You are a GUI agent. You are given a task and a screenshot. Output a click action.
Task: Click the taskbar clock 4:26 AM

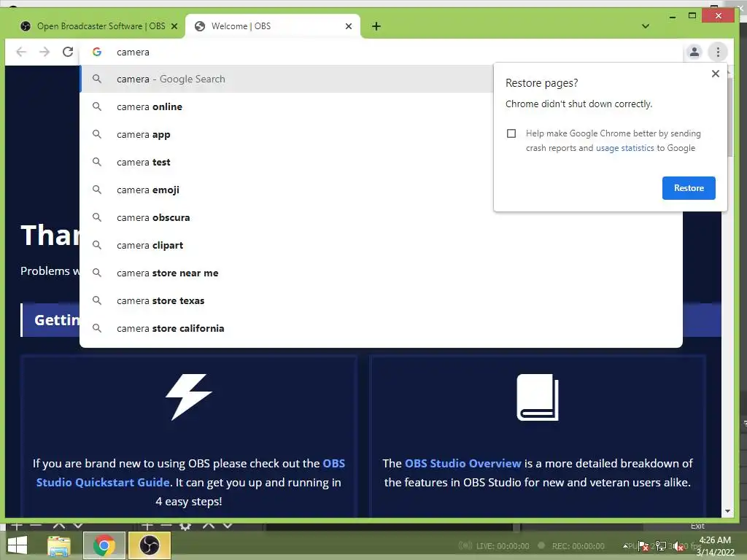pos(715,540)
